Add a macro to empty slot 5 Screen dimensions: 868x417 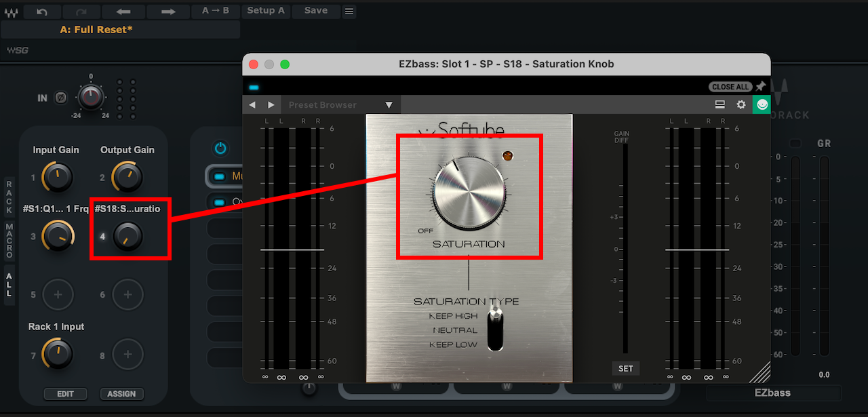58,295
